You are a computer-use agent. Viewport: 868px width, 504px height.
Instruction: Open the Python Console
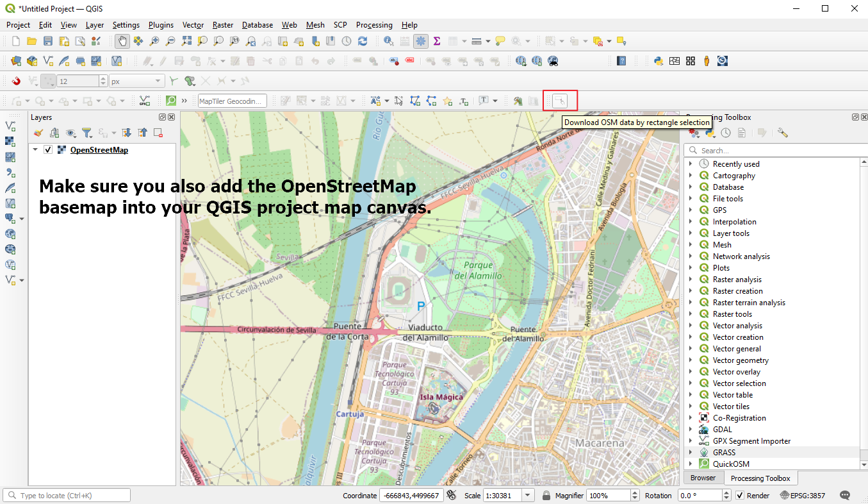pyautogui.click(x=658, y=60)
